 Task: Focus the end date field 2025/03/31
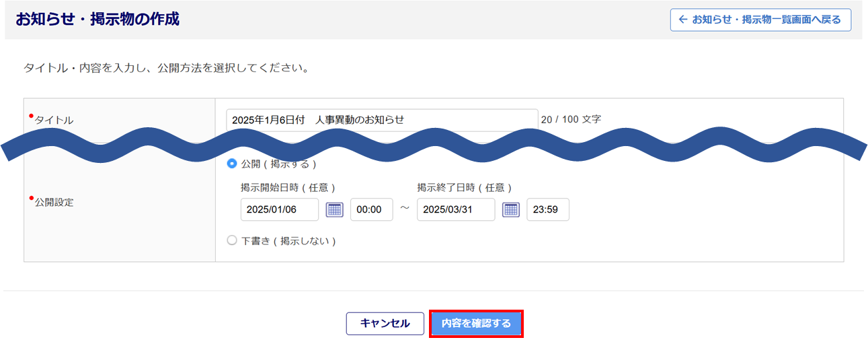tap(456, 209)
